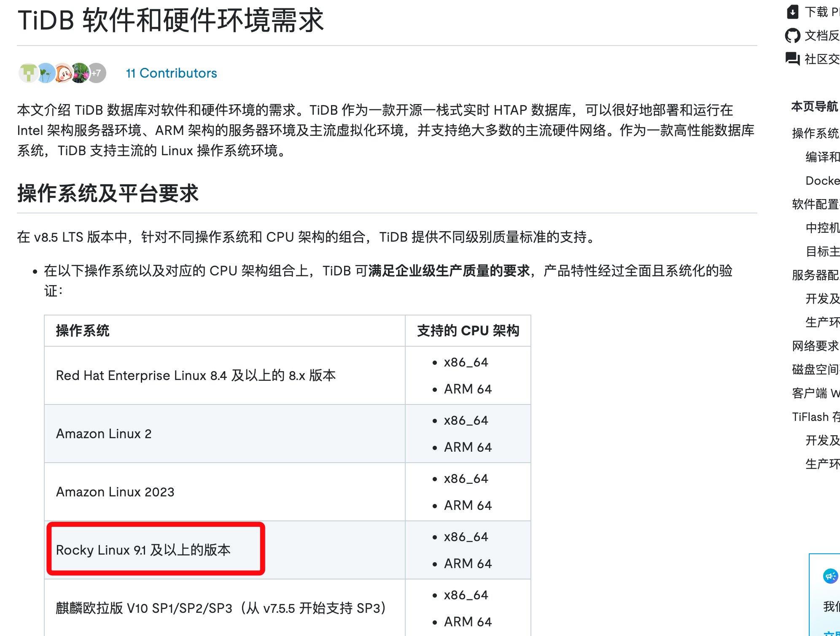
Task: Click the first green contributor avatar
Action: pyautogui.click(x=28, y=73)
